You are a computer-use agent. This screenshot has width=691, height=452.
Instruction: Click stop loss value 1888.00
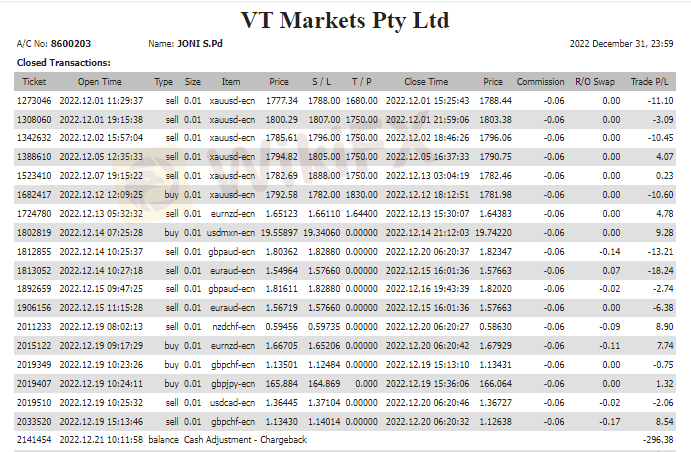click(324, 175)
